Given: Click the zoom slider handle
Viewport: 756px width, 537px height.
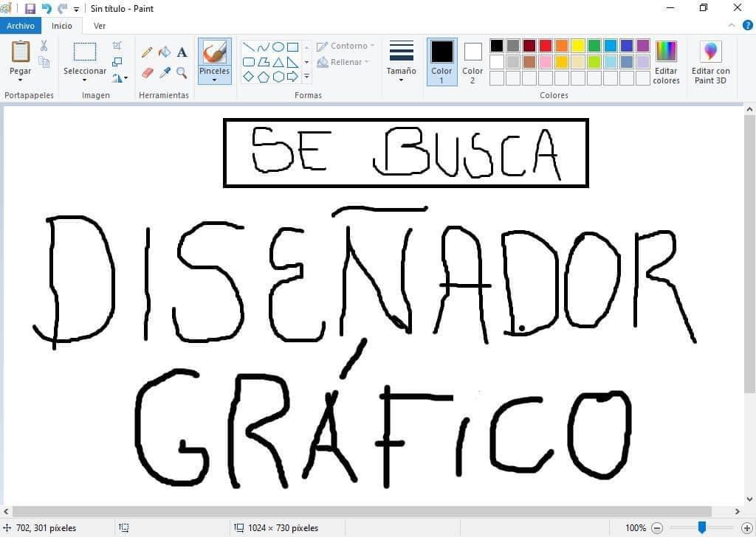Looking at the screenshot, I should (702, 527).
